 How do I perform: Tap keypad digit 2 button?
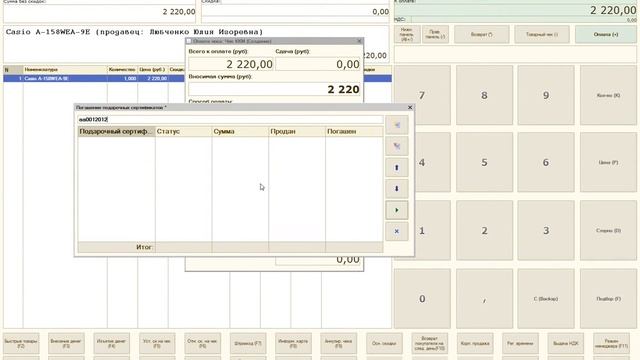click(x=484, y=231)
